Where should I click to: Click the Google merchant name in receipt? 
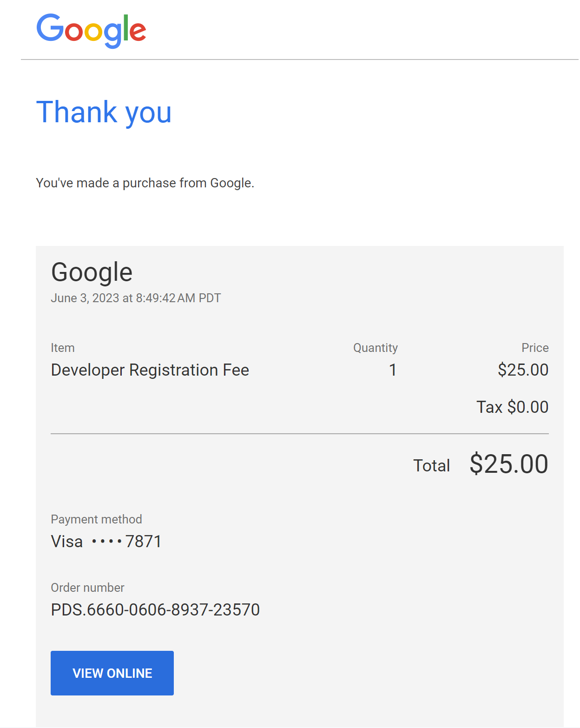point(92,272)
